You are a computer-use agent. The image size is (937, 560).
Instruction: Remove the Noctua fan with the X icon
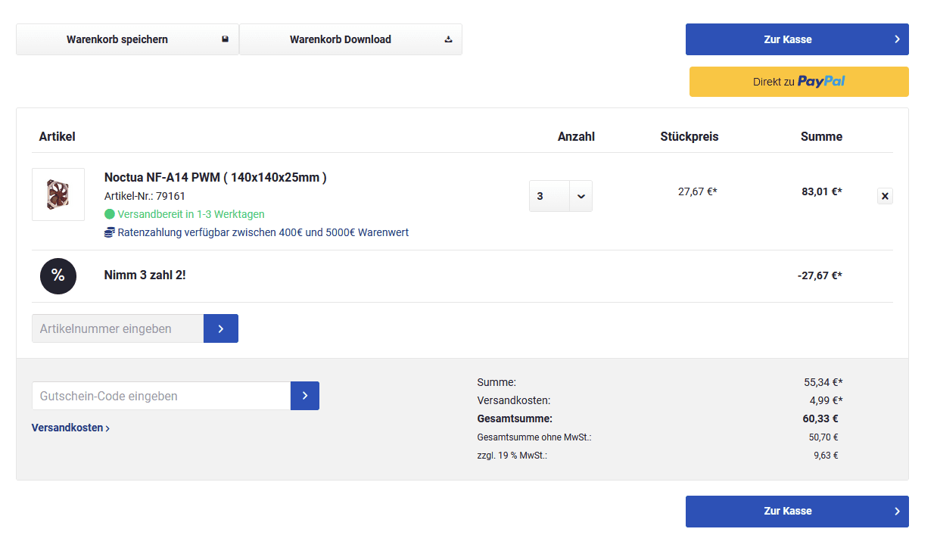tap(885, 196)
